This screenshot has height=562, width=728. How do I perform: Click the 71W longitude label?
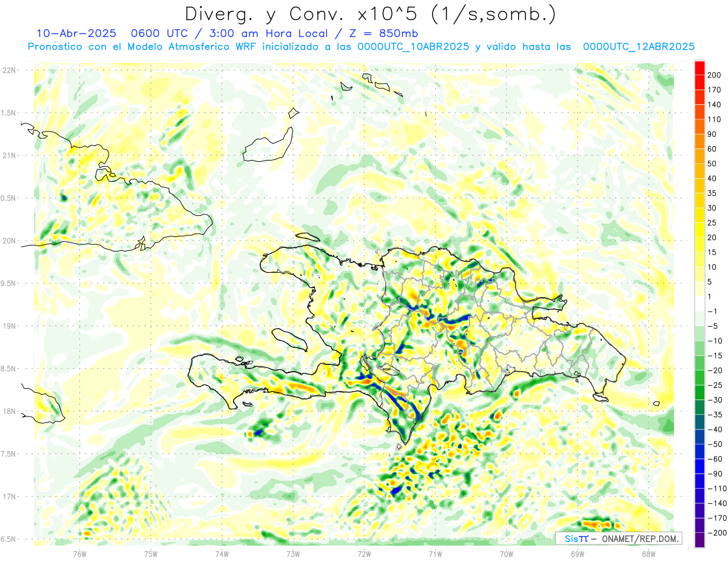point(435,553)
